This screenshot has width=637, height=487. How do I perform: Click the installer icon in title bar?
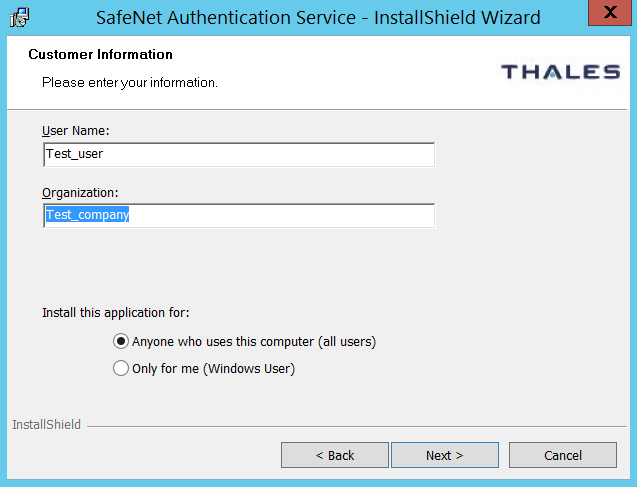[x=19, y=17]
